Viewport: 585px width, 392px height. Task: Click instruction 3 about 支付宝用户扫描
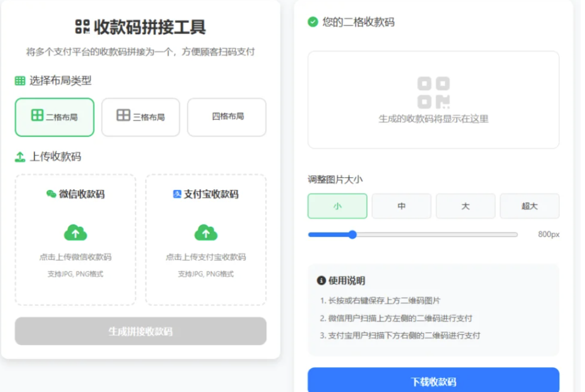click(x=400, y=335)
